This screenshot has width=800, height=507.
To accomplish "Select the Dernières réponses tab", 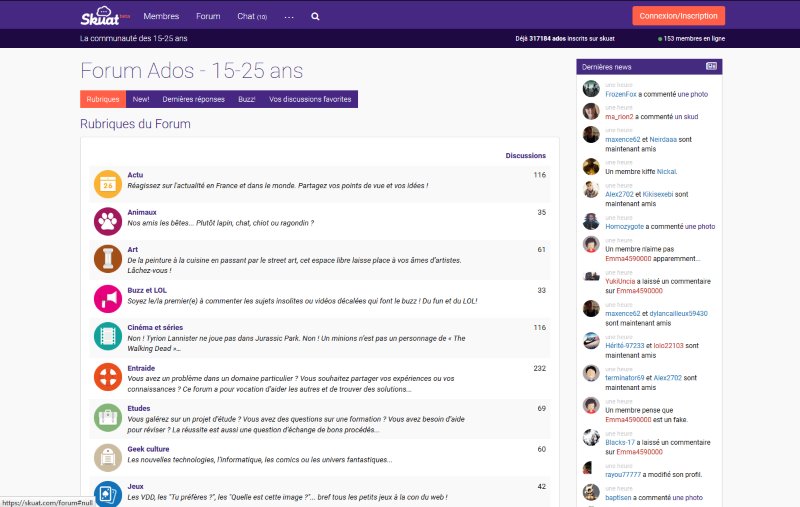I will tap(193, 99).
